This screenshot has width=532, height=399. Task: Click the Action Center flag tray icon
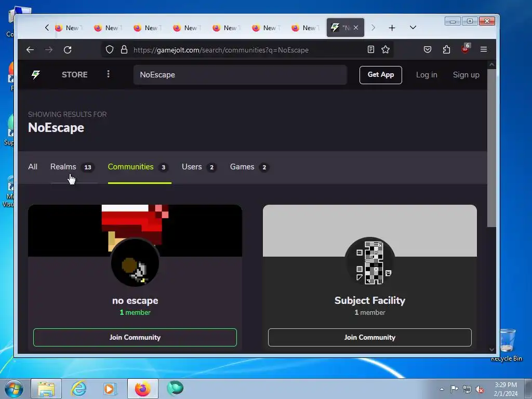point(454,389)
